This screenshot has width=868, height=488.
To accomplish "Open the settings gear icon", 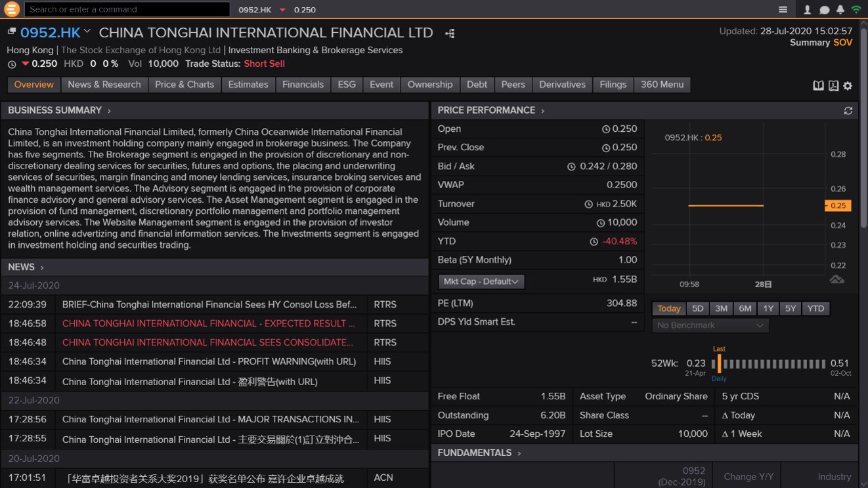I will [x=848, y=85].
